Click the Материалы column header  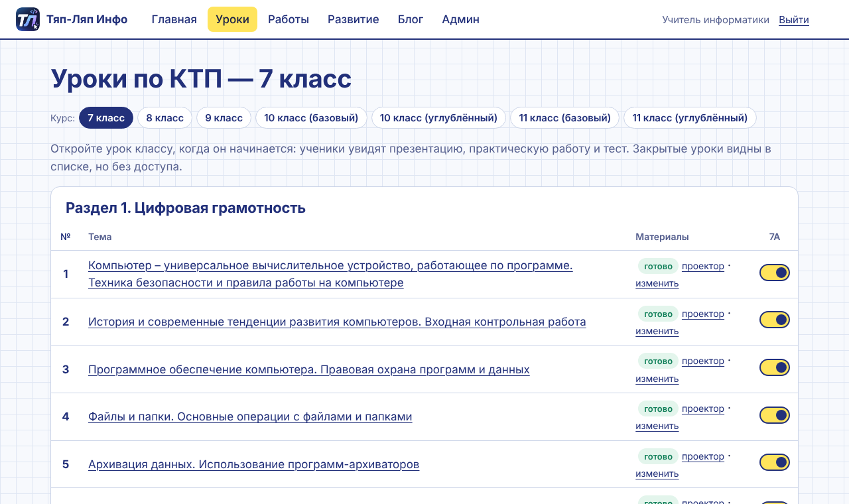point(662,237)
